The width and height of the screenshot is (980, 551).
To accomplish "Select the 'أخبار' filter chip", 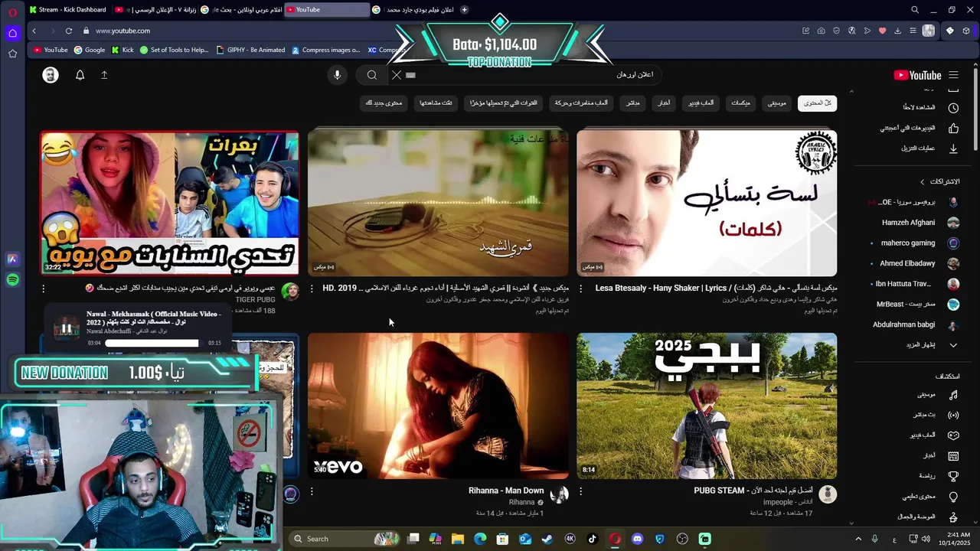I will click(x=664, y=103).
